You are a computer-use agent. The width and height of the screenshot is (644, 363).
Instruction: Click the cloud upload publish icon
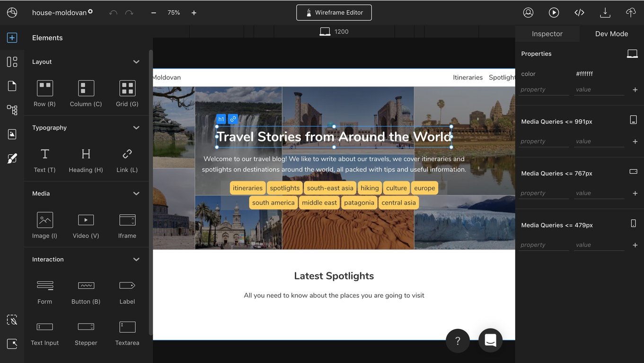(x=630, y=13)
